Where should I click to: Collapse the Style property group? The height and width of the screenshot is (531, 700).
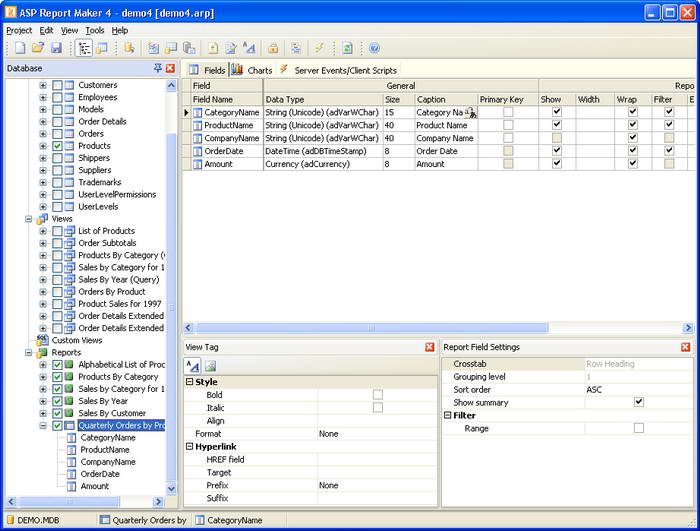190,382
